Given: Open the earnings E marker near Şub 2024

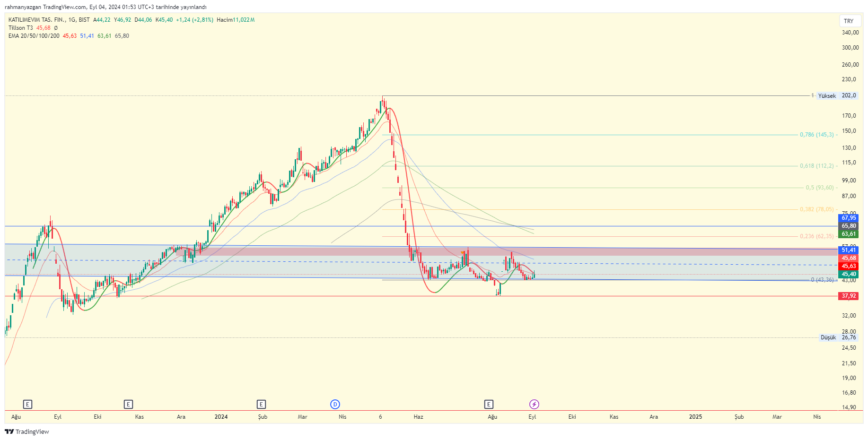Looking at the screenshot, I should (x=261, y=404).
